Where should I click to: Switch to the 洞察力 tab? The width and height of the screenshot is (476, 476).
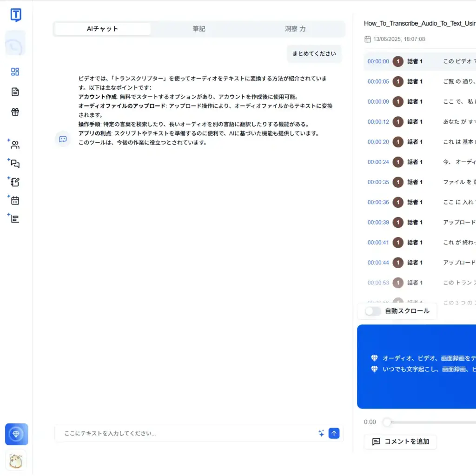click(295, 29)
